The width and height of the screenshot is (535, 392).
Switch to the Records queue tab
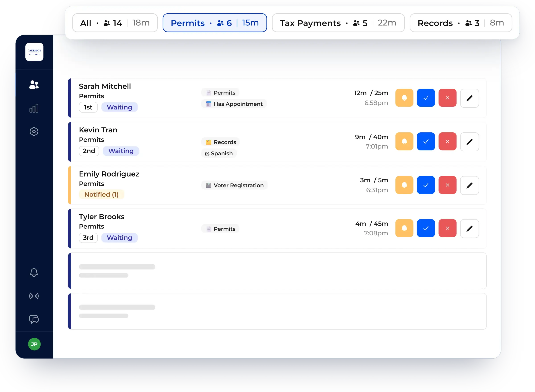[x=461, y=23]
